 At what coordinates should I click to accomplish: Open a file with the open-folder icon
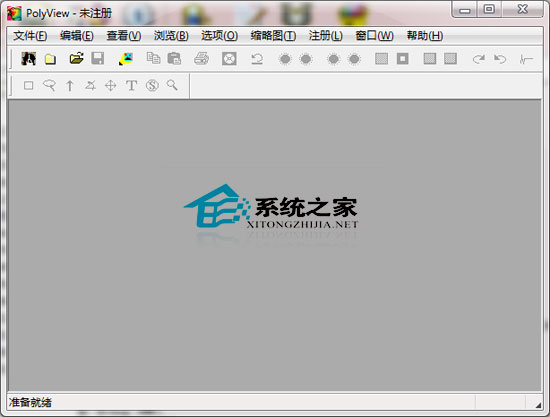pos(76,58)
